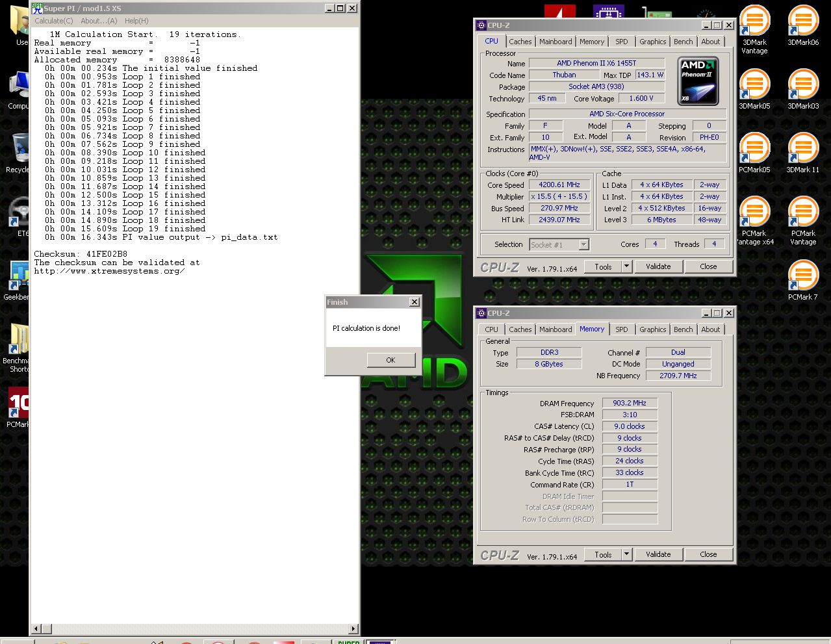This screenshot has width=831, height=644.
Task: Click the DRAM Frequency value 903.2 MHz
Action: coord(630,403)
